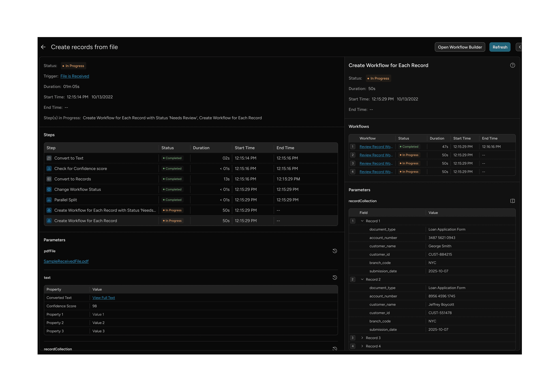Go back using the back arrow
Viewport: 559px width, 392px height.
pos(43,47)
